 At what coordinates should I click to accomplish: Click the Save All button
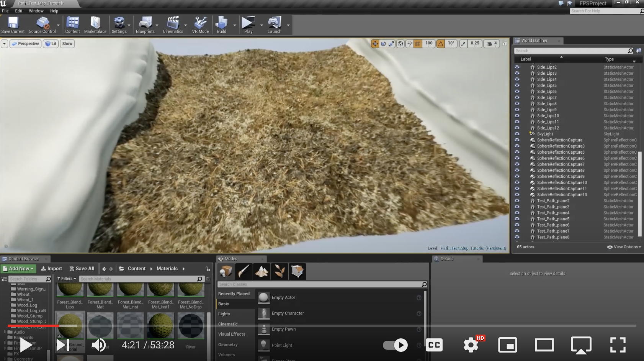point(82,269)
